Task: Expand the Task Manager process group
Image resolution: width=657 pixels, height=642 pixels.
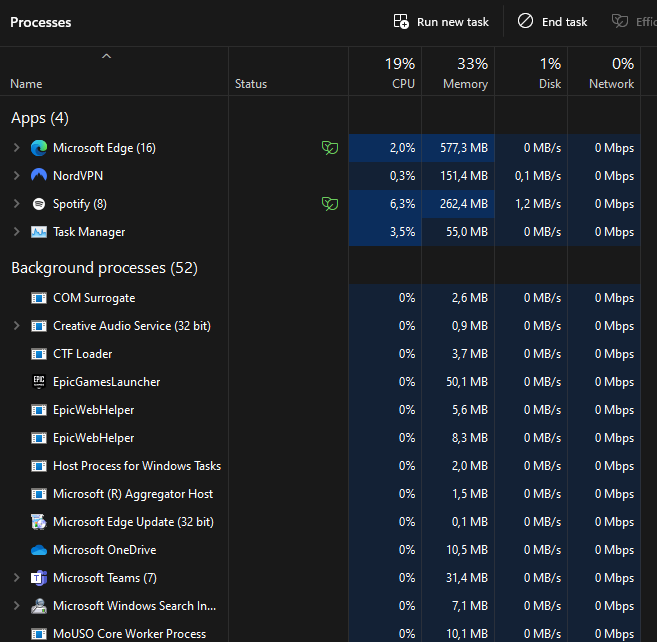Action: [16, 231]
